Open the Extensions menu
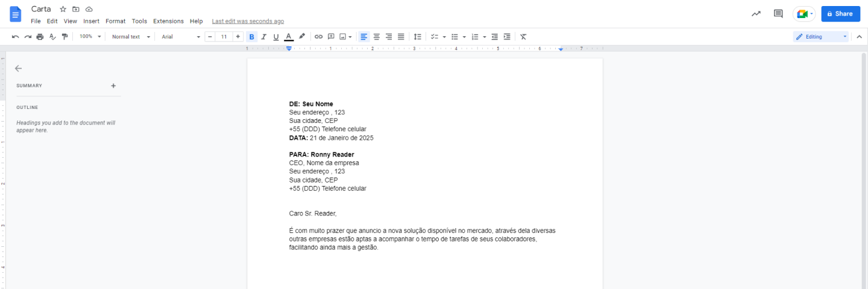The width and height of the screenshot is (868, 289). tap(168, 21)
